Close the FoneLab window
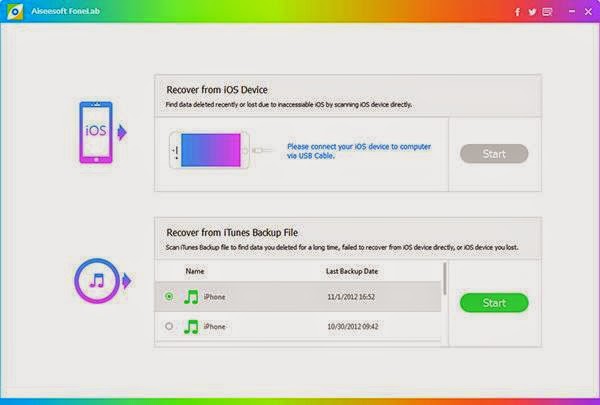 click(589, 12)
